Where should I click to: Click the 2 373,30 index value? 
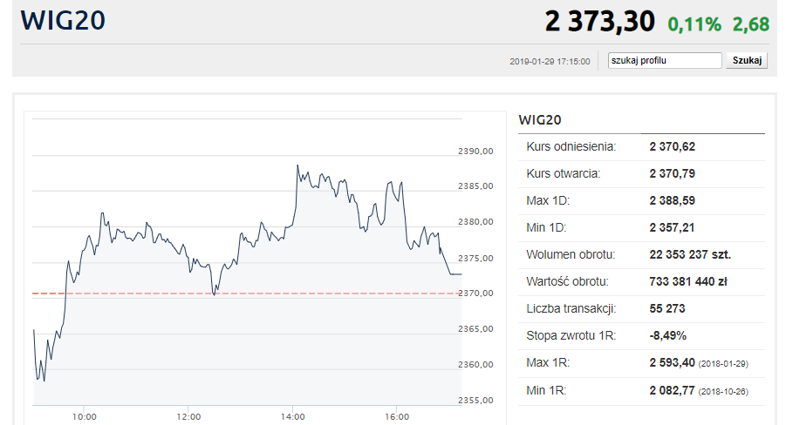point(600,22)
